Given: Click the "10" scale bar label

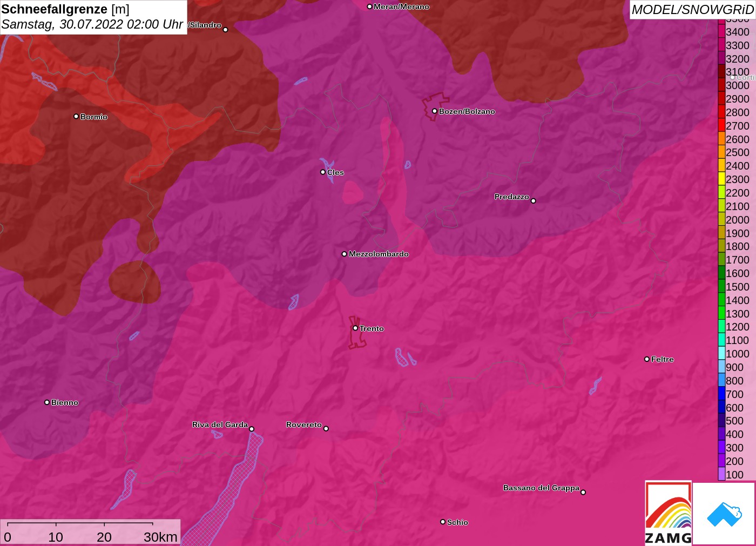Looking at the screenshot, I should pyautogui.click(x=56, y=537).
